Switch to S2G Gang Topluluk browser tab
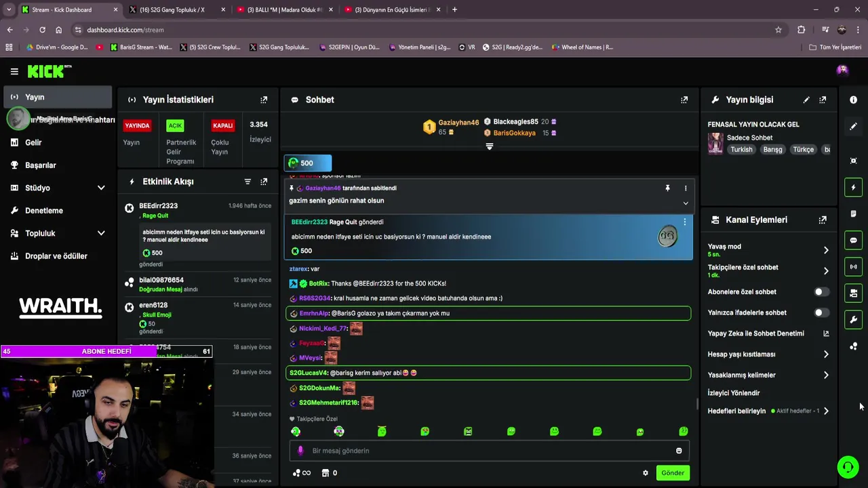Image resolution: width=868 pixels, height=488 pixels. pos(177,9)
